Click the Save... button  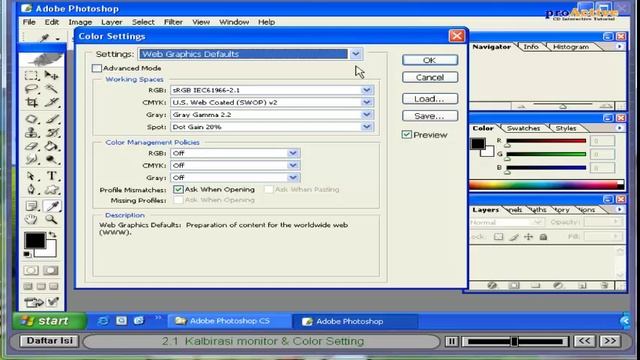pos(430,116)
